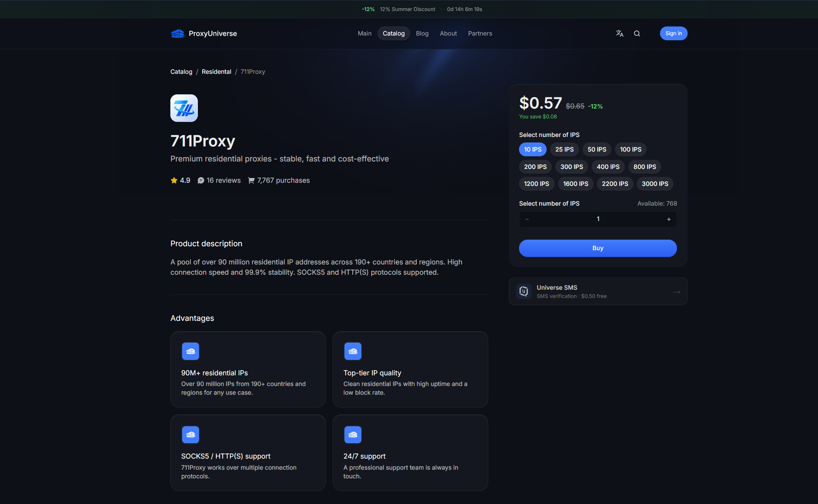Click the ProxyUniverse logo icon

pyautogui.click(x=177, y=34)
